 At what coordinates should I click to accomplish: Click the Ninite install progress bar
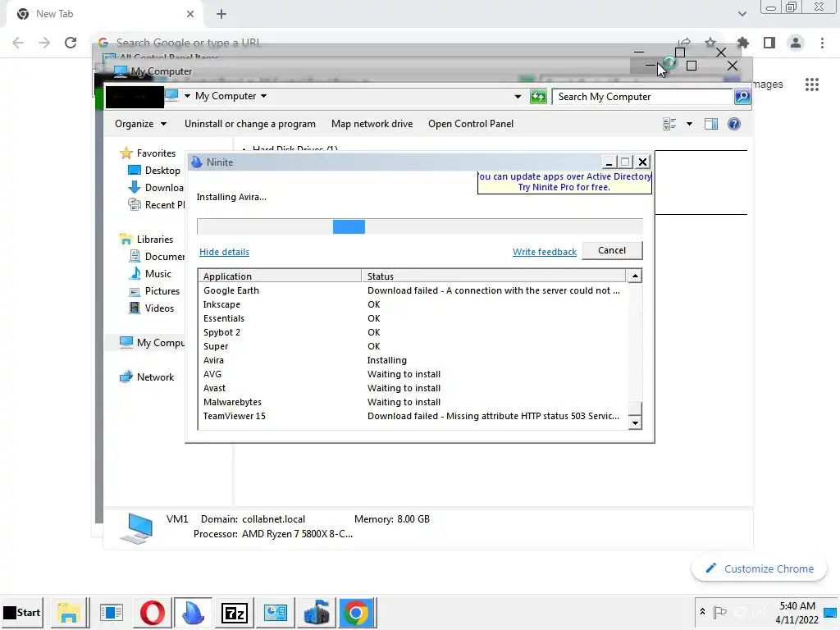click(419, 226)
